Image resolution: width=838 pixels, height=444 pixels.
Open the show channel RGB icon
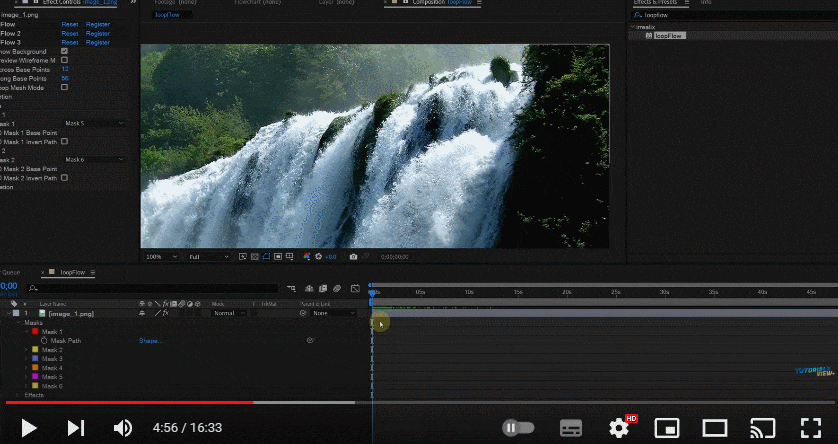point(306,257)
